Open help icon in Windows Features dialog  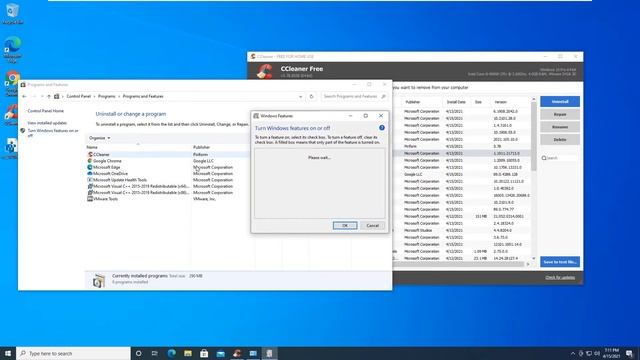(382, 128)
